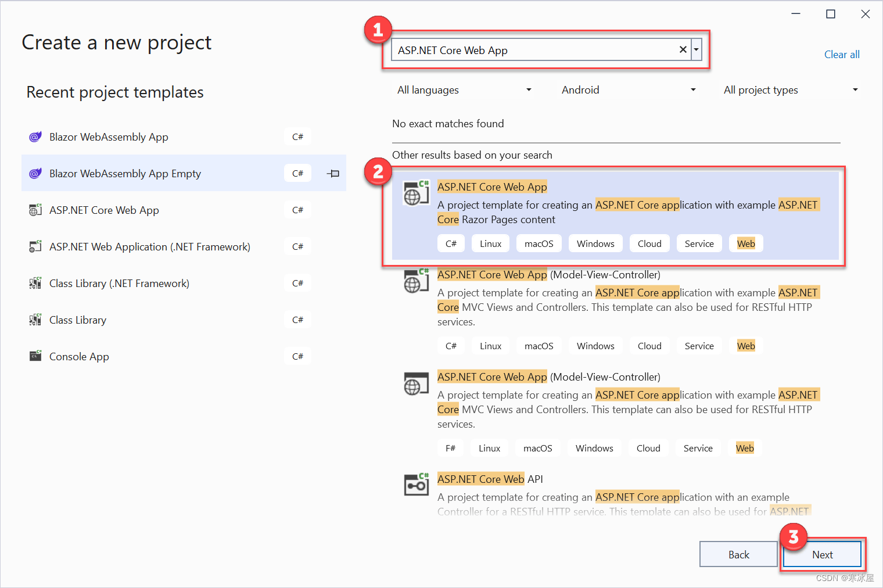The width and height of the screenshot is (883, 588).
Task: Select the Linux tag on the highlighted template
Action: point(490,243)
